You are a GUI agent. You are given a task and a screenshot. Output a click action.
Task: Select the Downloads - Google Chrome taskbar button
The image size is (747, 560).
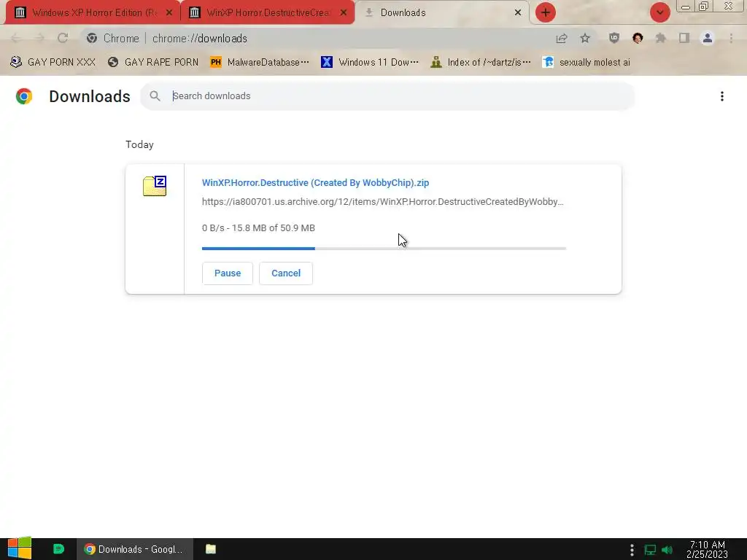(135, 549)
